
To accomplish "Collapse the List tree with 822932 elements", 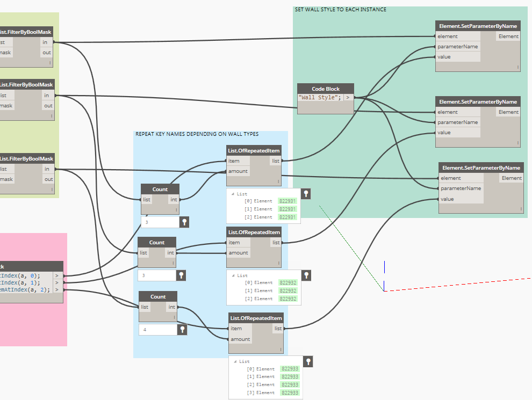I will click(233, 275).
